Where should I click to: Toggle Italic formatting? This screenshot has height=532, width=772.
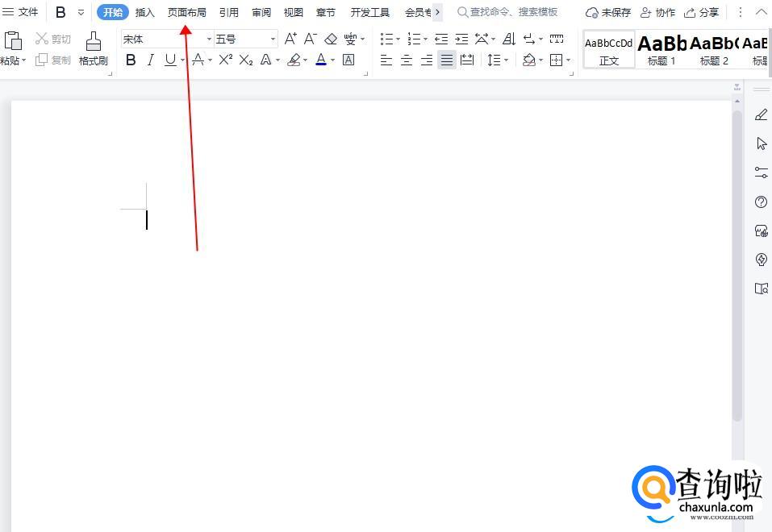tap(151, 60)
